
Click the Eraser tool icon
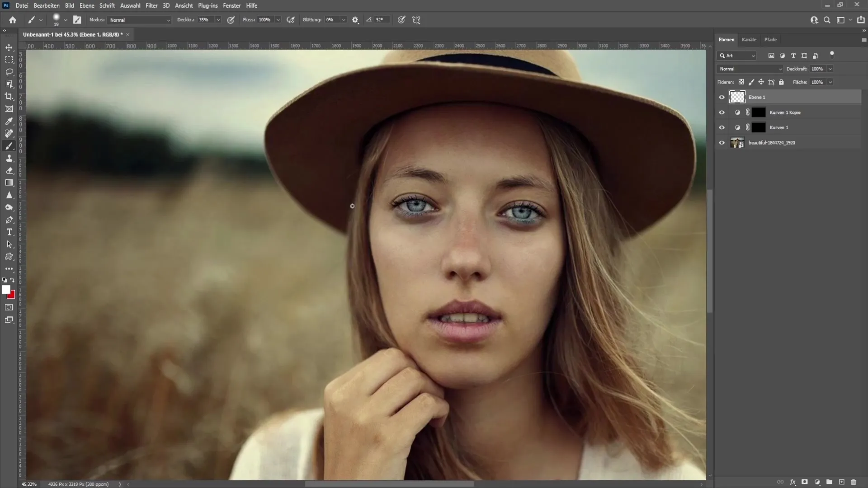[x=9, y=170]
